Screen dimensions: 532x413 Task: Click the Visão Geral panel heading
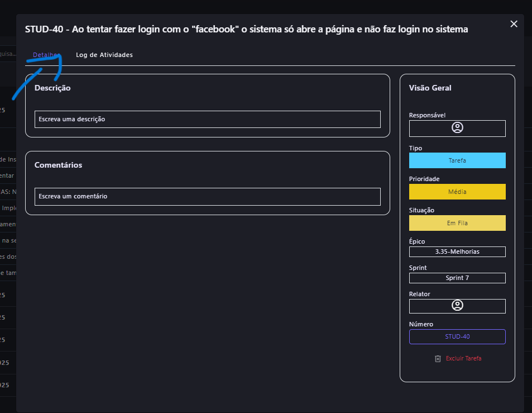pos(430,88)
